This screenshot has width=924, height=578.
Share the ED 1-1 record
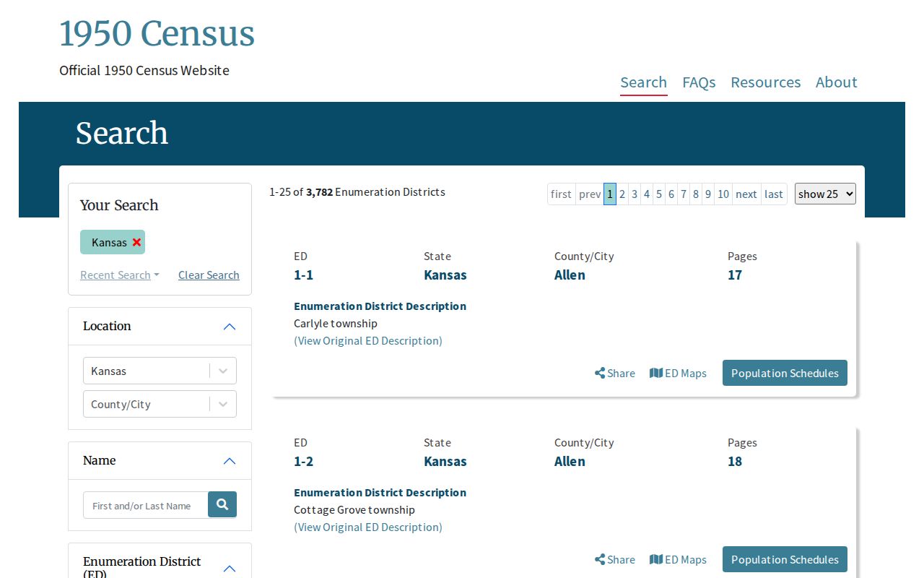[x=615, y=373]
